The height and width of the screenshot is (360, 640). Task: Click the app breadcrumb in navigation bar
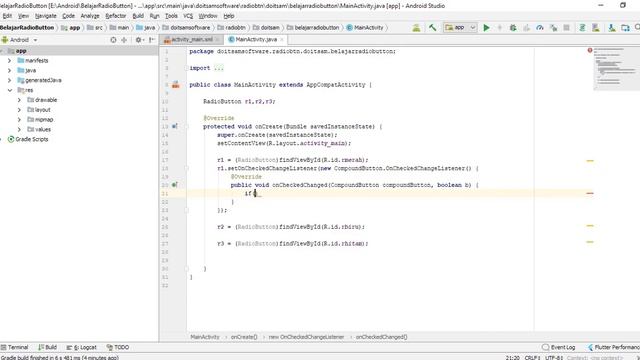[x=71, y=28]
